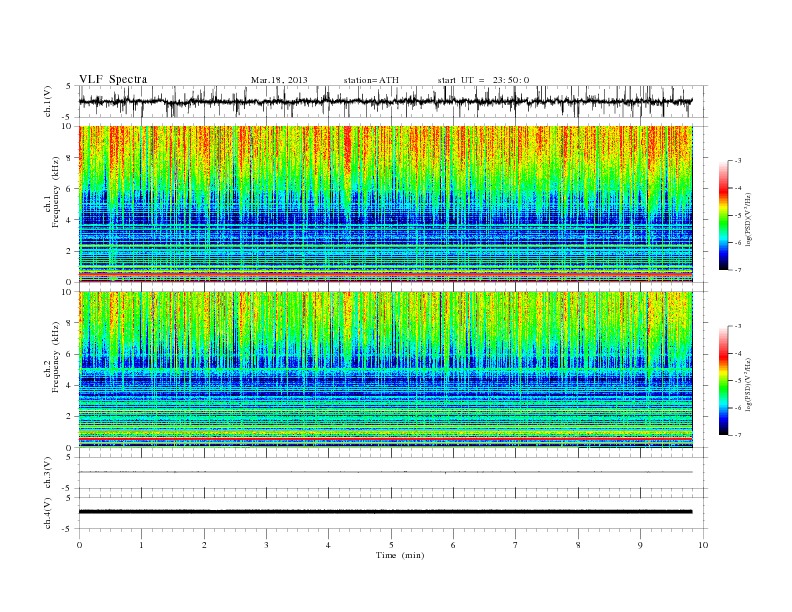This screenshot has height=612, width=792.
Task: Click the "3" minute tick label
Action: [266, 545]
